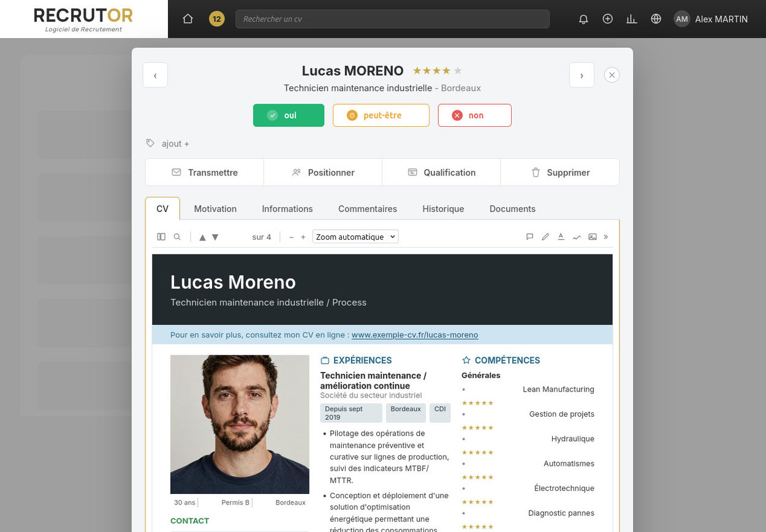The height and width of the screenshot is (532, 766).
Task: Click the Recrutor logo
Action: [x=84, y=19]
